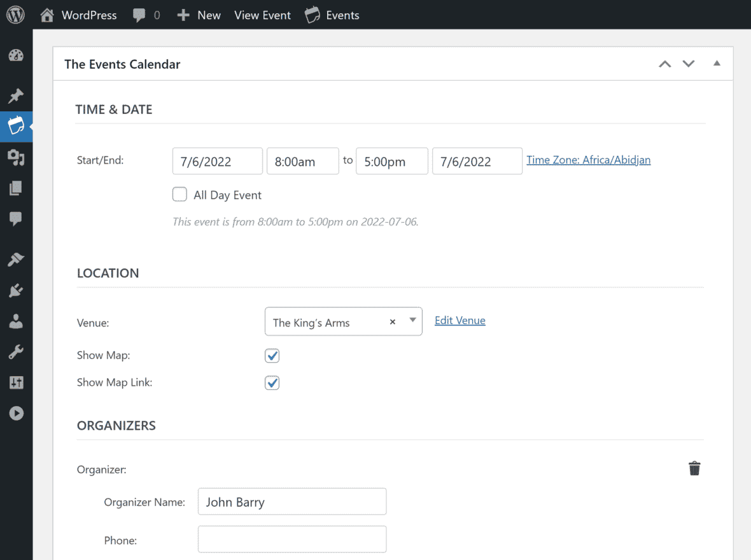Click the Organizer Name field
Screen dimensions: 751x560
[x=291, y=501]
